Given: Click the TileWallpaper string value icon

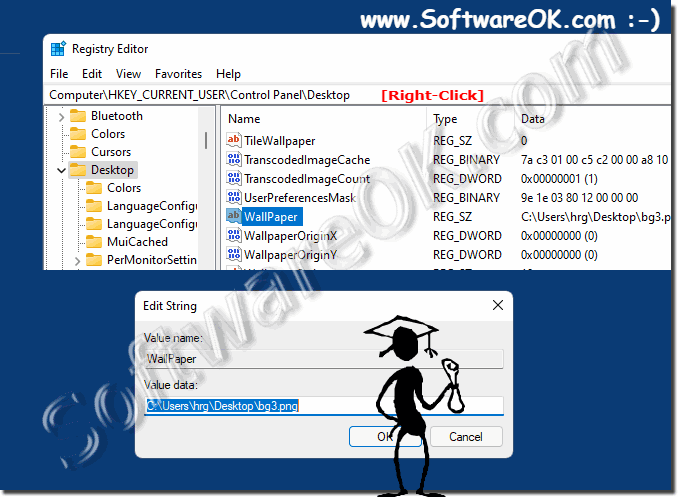Looking at the screenshot, I should point(233,140).
